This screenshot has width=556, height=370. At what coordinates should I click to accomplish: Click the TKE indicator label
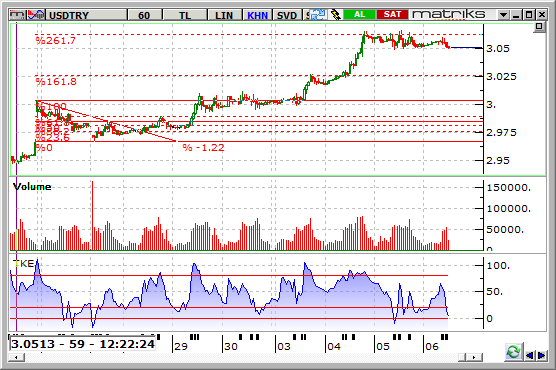pos(23,263)
